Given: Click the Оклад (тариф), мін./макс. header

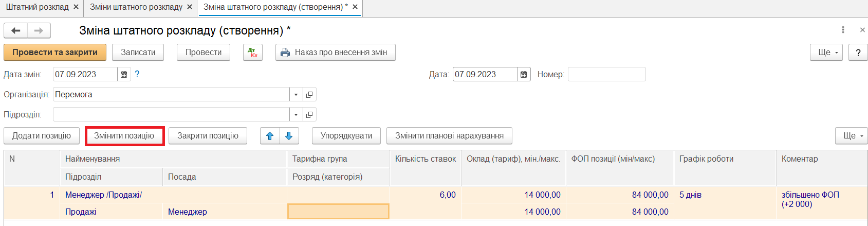Looking at the screenshot, I should (x=513, y=168).
